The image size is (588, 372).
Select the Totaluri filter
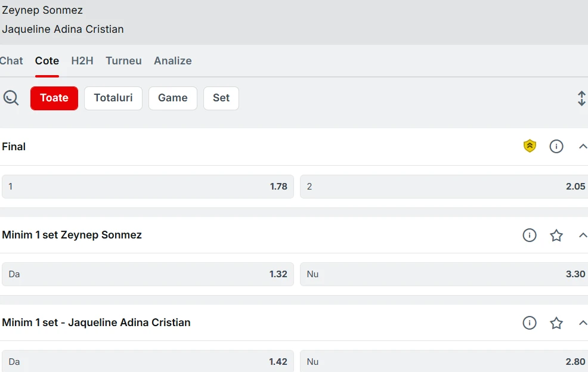coord(113,98)
